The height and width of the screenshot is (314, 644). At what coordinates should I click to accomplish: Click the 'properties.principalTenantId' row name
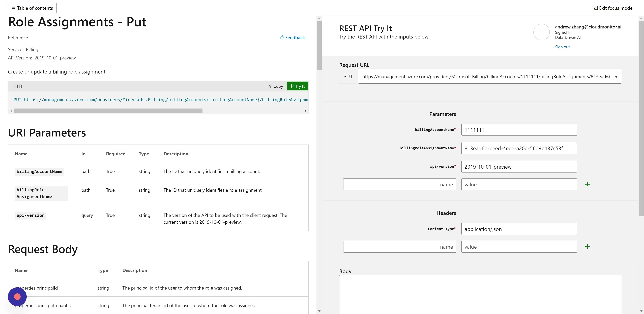[43, 305]
